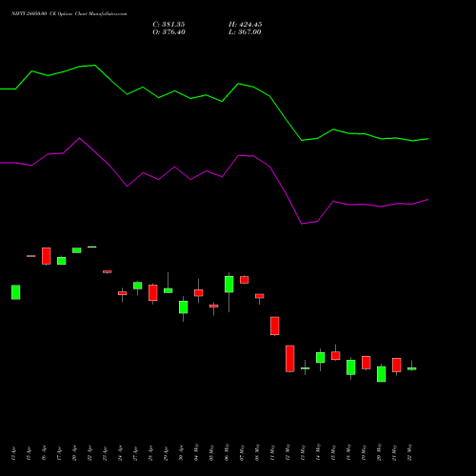Click the 20 Apr date label
Screen dimensions: 476x476
(x=74, y=453)
